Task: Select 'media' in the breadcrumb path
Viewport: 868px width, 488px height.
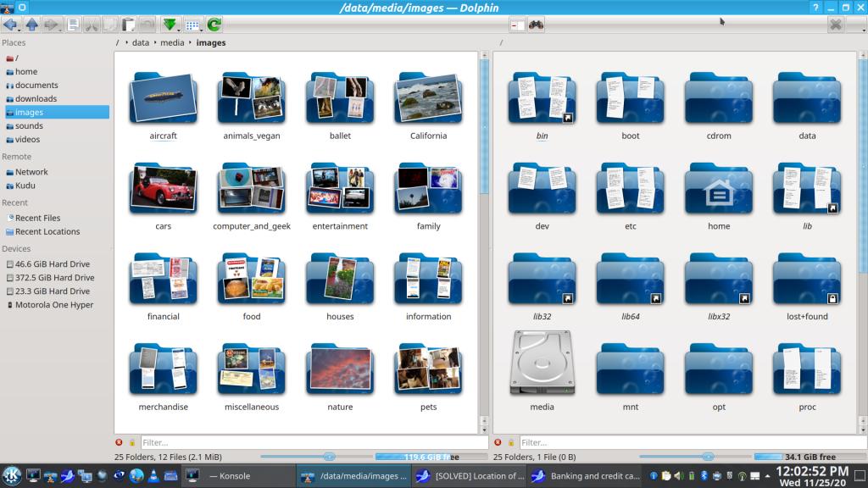Action: 172,42
